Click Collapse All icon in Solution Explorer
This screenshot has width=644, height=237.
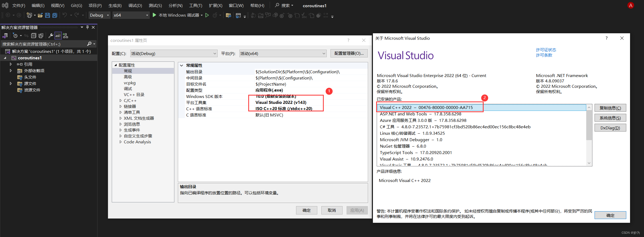[34, 36]
